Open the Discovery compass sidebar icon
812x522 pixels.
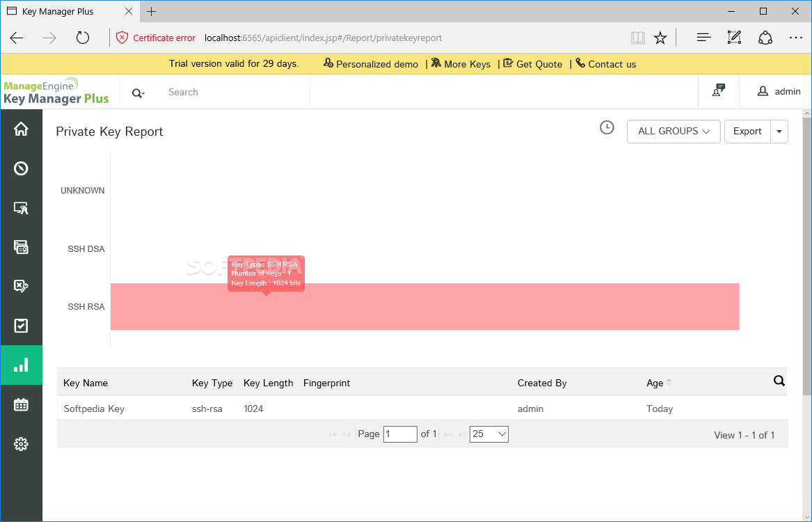pyautogui.click(x=21, y=168)
